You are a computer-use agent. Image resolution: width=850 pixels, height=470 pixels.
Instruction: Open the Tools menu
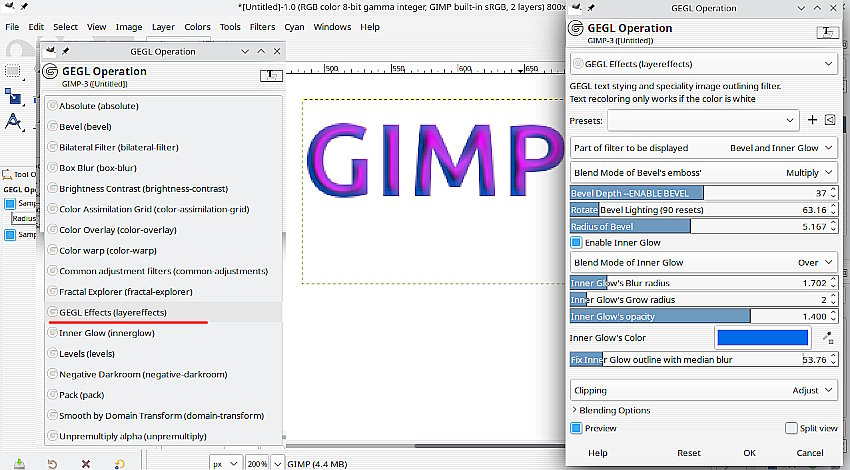[x=230, y=27]
